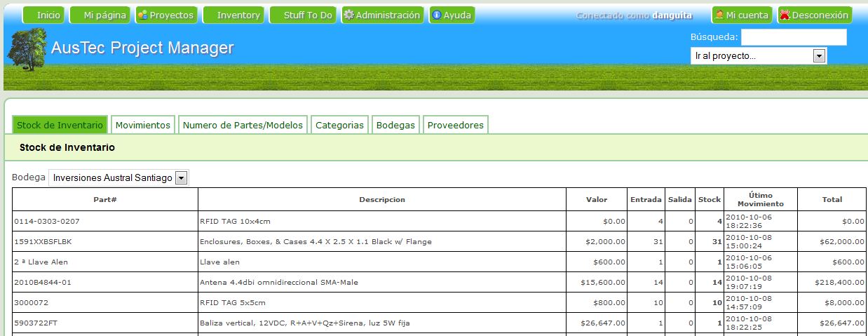868x336 pixels.
Task: Expand the Bodega warehouse dropdown
Action: point(118,178)
